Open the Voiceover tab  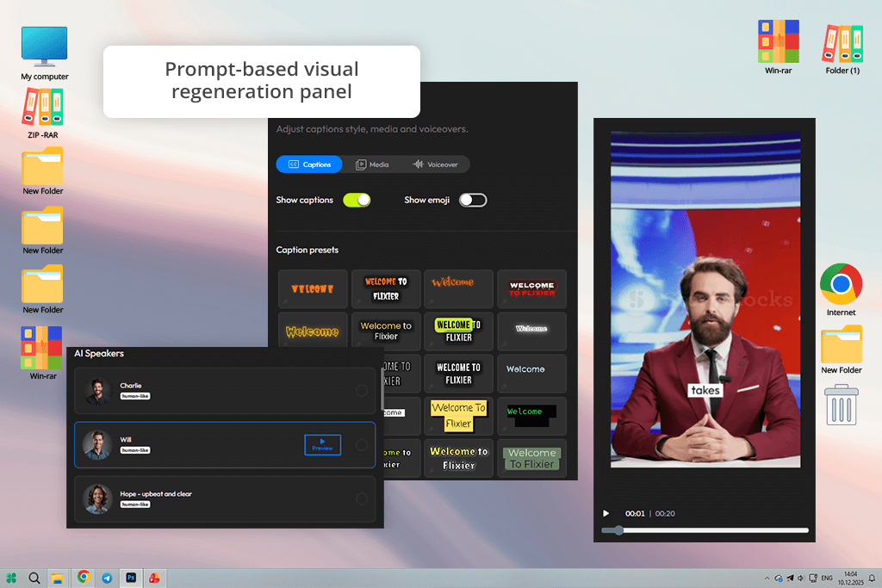click(x=435, y=164)
